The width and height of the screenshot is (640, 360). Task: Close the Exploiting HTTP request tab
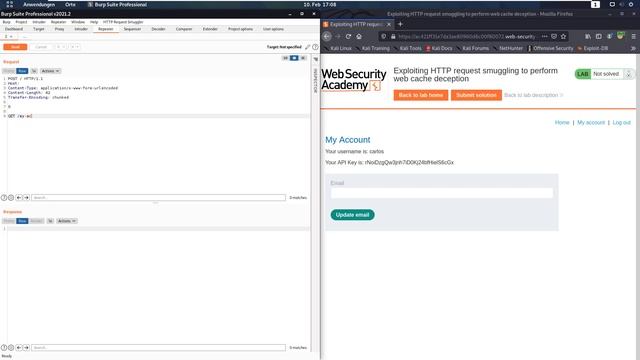coord(389,24)
